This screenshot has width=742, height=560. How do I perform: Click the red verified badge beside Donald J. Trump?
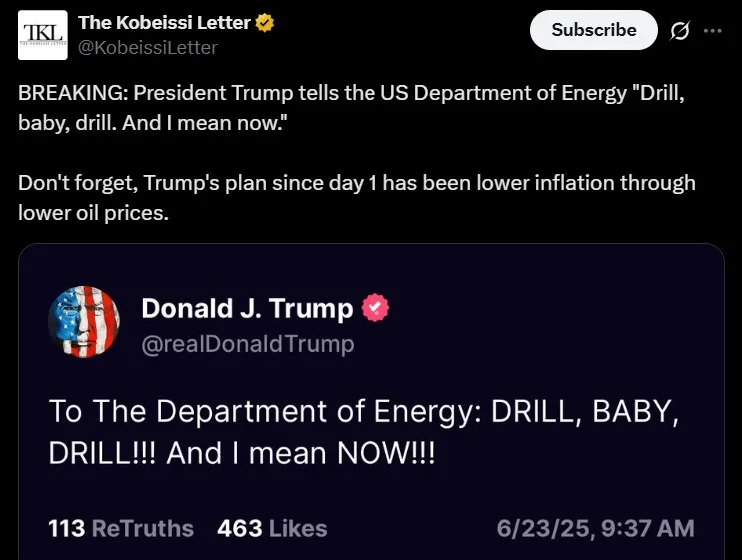point(374,309)
